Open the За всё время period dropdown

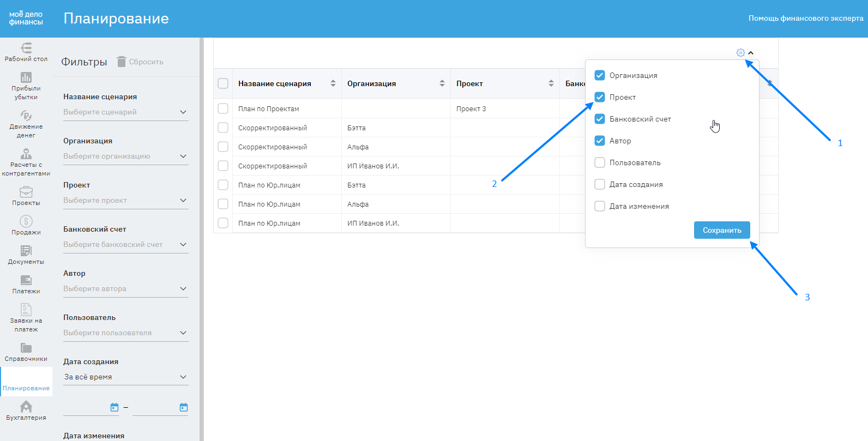click(126, 377)
